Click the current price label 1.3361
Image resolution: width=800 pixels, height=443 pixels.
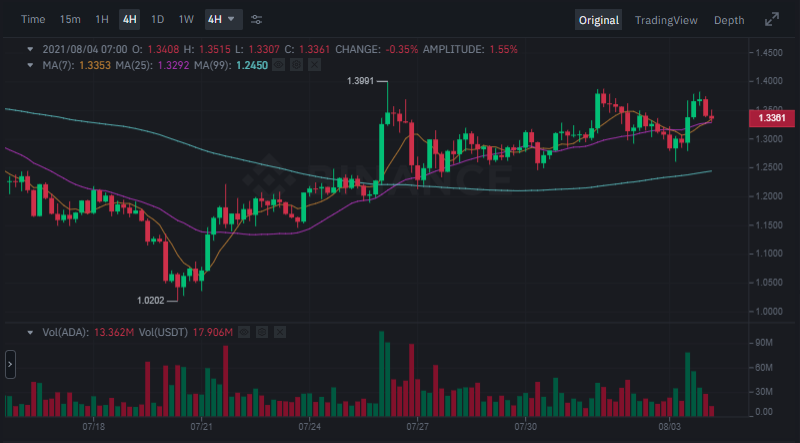tap(770, 118)
